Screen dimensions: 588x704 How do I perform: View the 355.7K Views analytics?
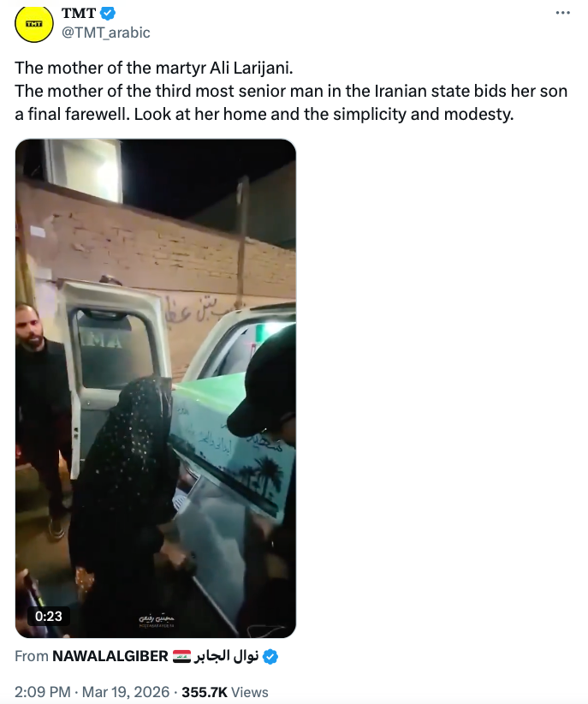[x=225, y=692]
